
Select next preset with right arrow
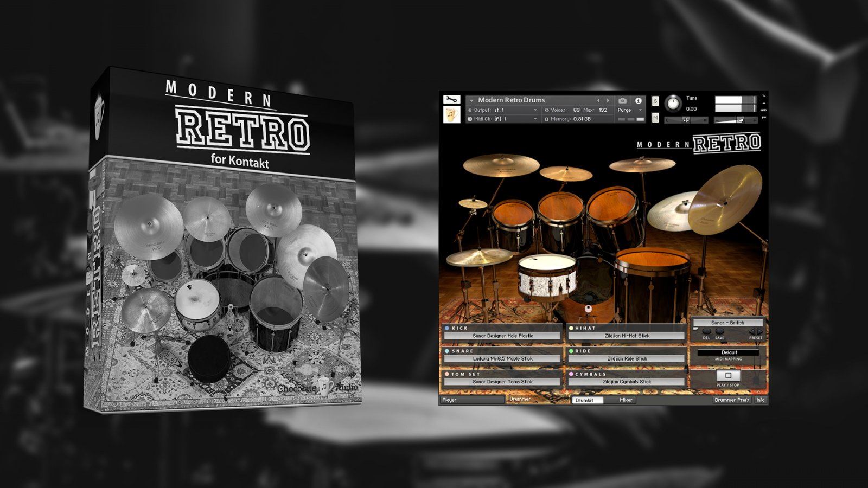(x=760, y=331)
